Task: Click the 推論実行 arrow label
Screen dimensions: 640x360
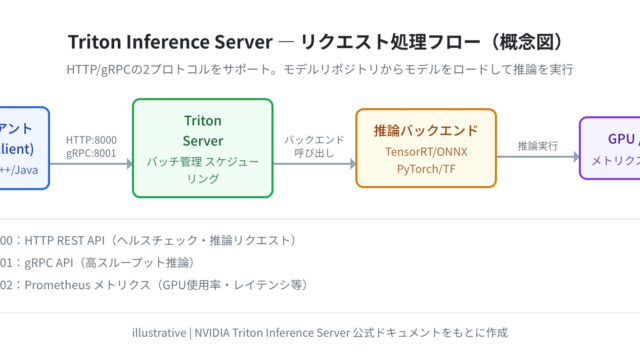Action: tap(538, 146)
